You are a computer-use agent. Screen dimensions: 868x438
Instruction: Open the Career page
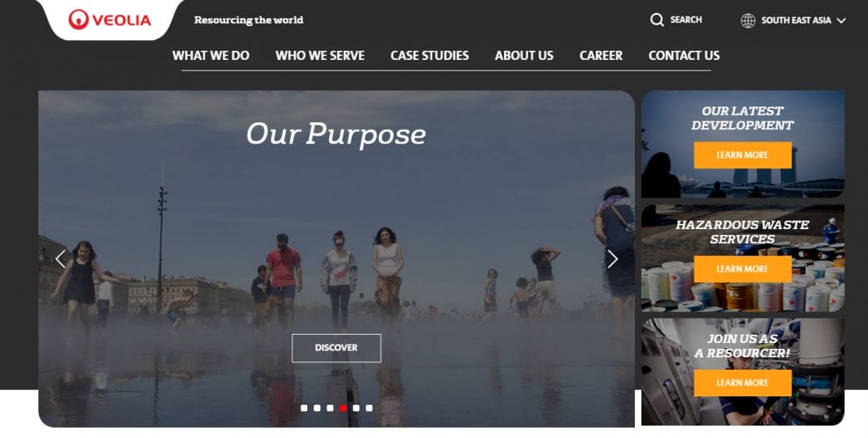[601, 55]
